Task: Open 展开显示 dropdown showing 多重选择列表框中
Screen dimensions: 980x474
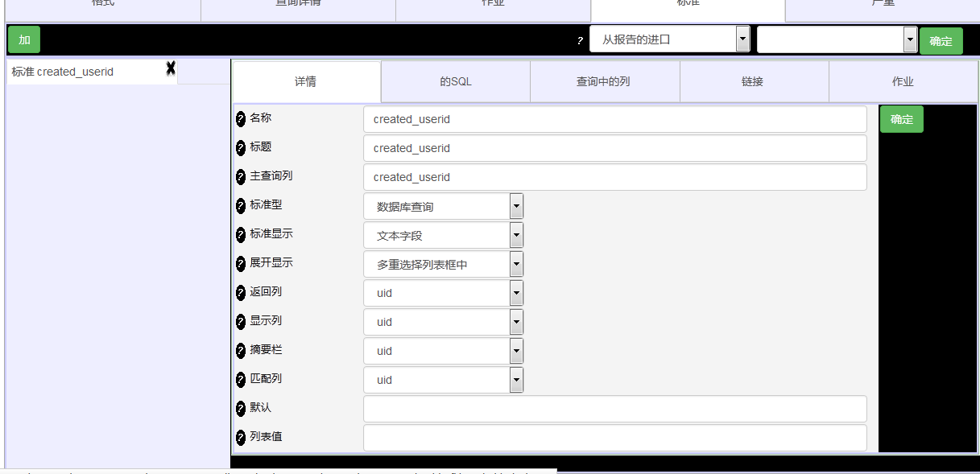Action: [444, 264]
